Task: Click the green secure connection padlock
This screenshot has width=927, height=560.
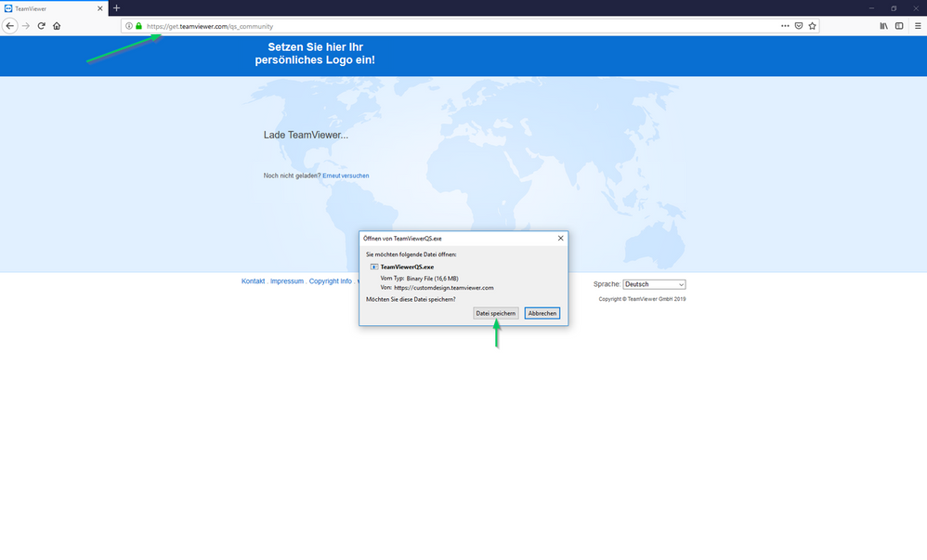Action: (139, 26)
